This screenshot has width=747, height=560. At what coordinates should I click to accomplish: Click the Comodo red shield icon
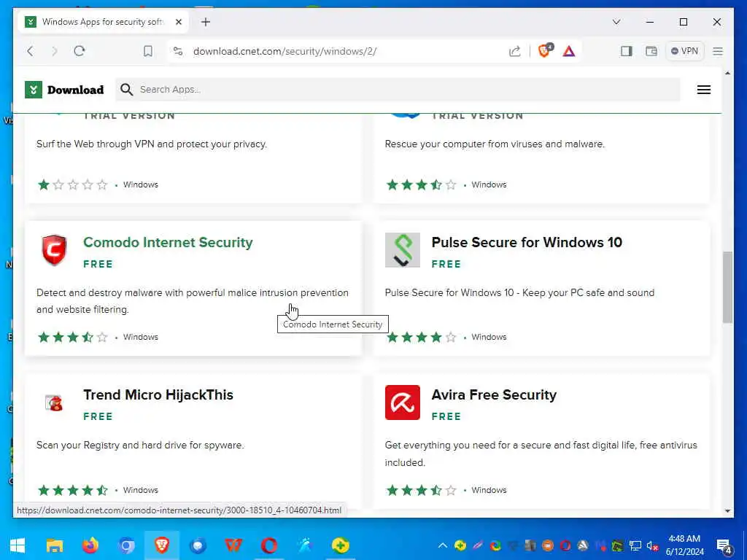[54, 250]
